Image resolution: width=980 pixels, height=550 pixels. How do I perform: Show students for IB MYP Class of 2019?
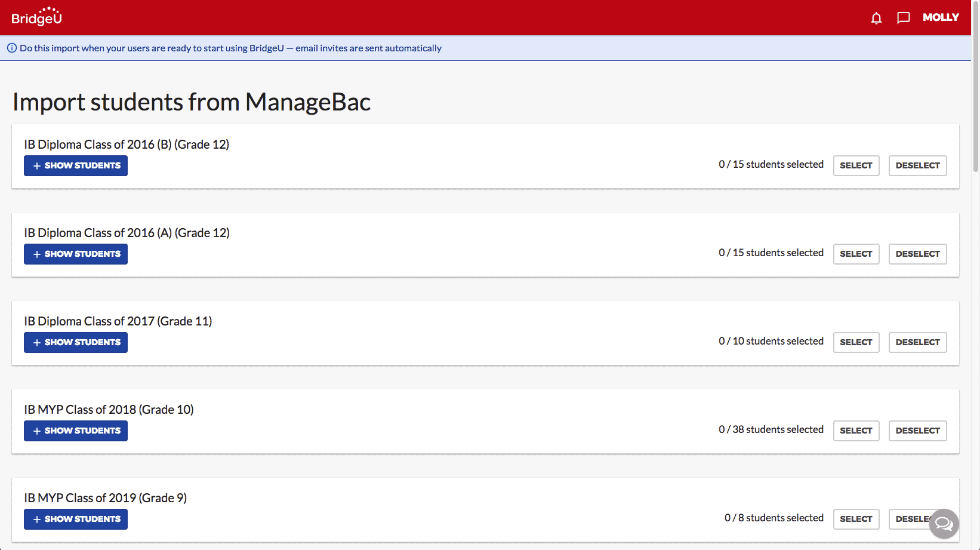pyautogui.click(x=76, y=519)
